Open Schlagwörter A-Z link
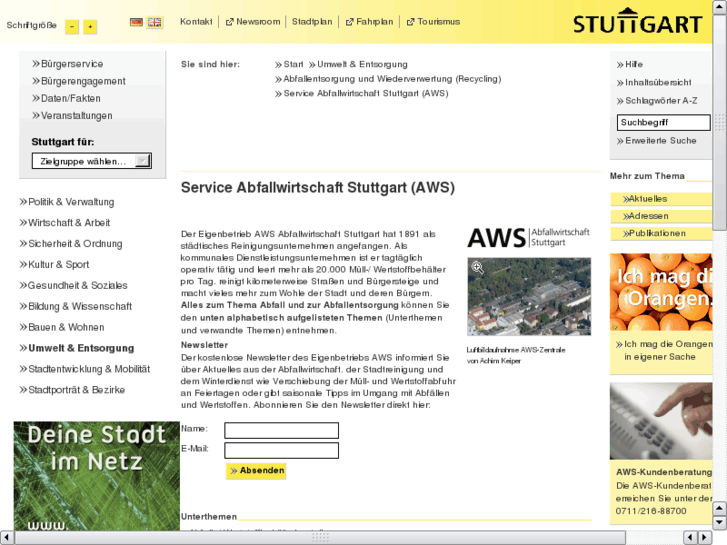 (657, 101)
